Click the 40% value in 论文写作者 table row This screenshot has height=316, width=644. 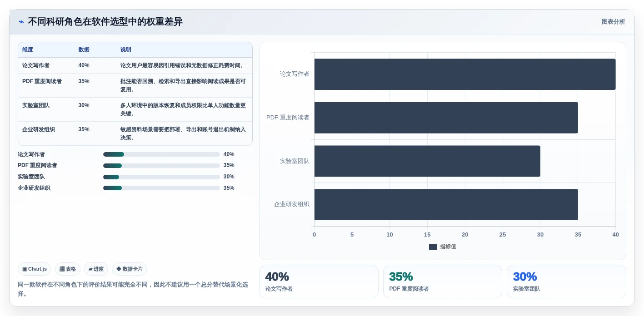pos(84,65)
